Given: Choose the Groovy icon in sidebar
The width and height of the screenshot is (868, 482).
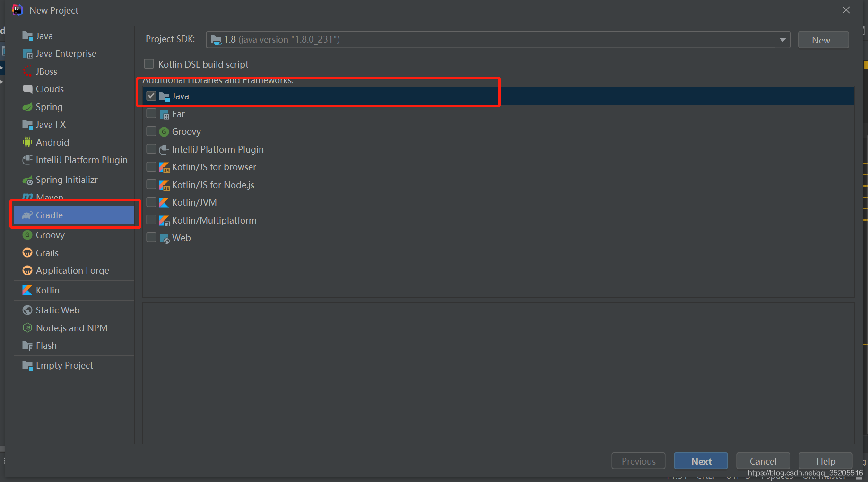Looking at the screenshot, I should tap(27, 235).
